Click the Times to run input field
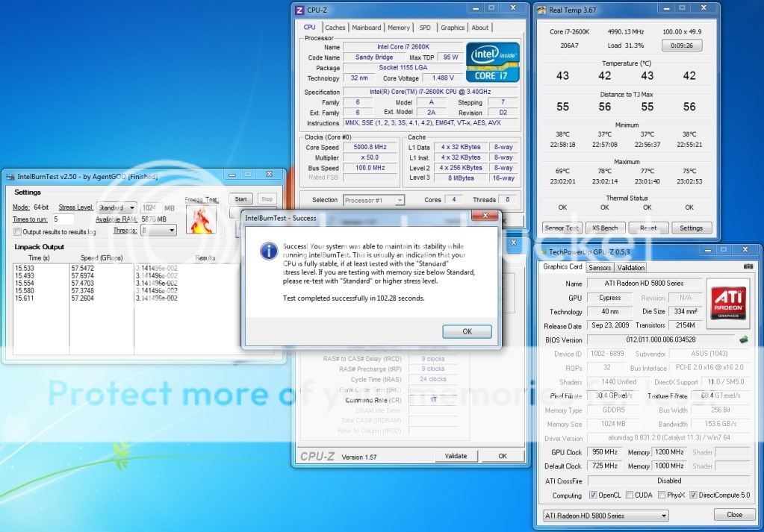 point(63,219)
